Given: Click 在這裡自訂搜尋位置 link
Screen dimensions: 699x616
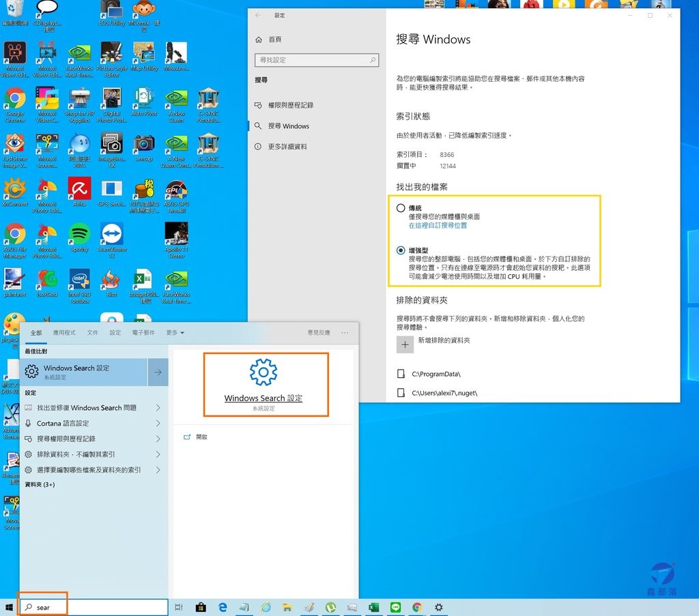Looking at the screenshot, I should click(438, 225).
